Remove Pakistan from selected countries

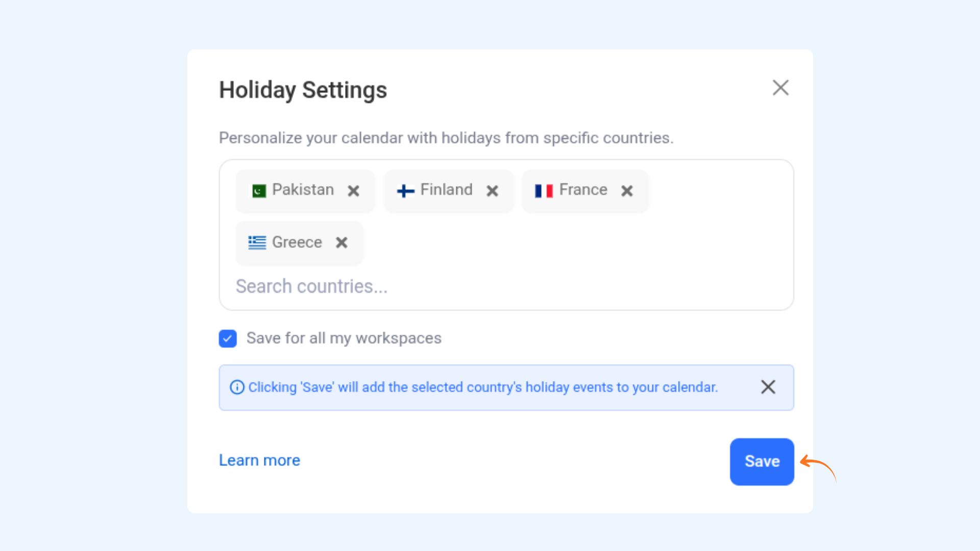coord(353,191)
